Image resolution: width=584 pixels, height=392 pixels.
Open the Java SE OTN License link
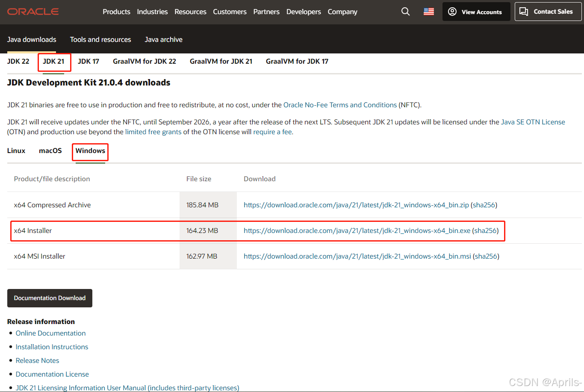point(533,122)
